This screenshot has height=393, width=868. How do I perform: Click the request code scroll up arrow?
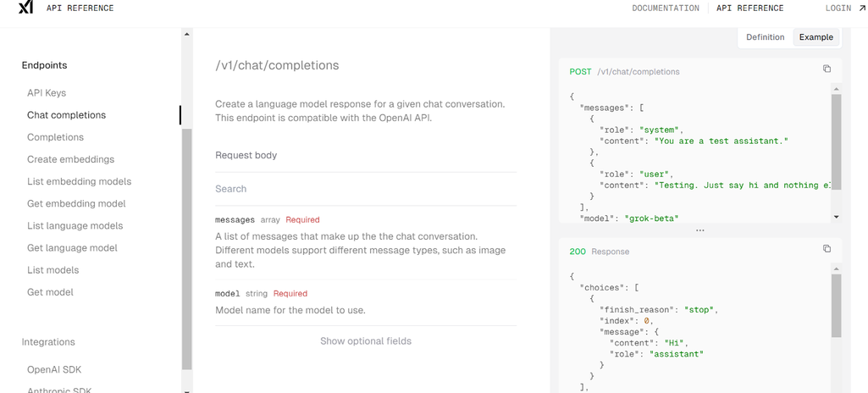pos(837,89)
